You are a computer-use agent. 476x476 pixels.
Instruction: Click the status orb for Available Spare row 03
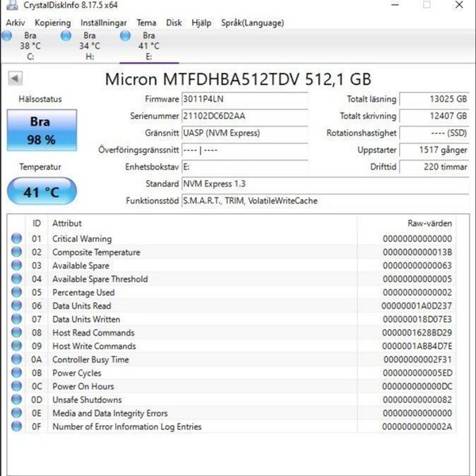(17, 265)
